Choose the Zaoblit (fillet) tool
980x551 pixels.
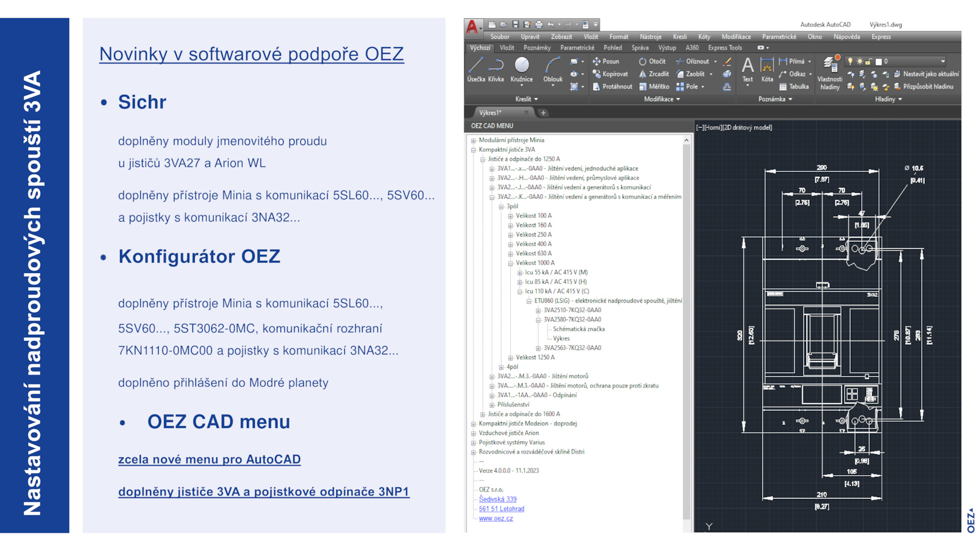(690, 74)
